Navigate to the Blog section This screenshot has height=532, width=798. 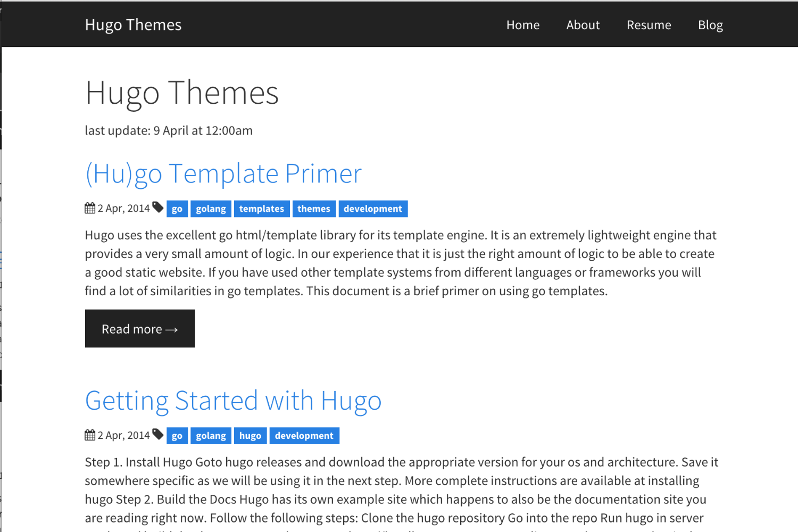[x=710, y=25]
